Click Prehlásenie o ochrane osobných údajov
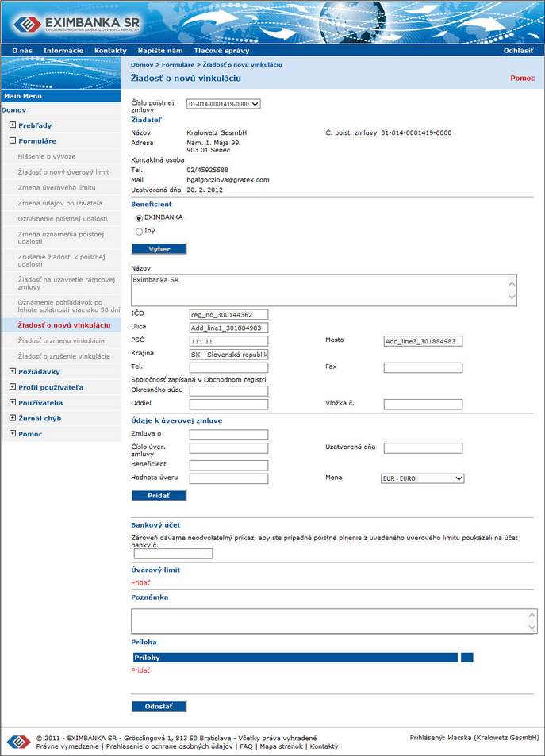 tap(169, 746)
